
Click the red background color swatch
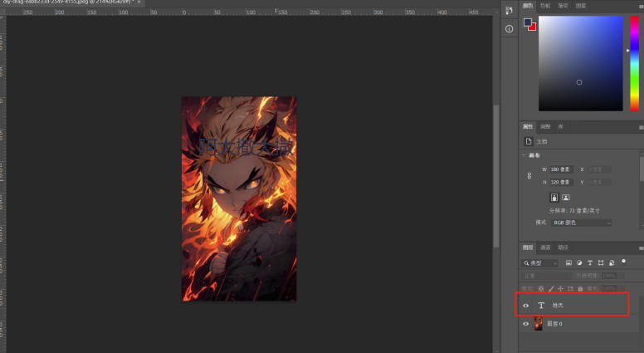tap(533, 27)
